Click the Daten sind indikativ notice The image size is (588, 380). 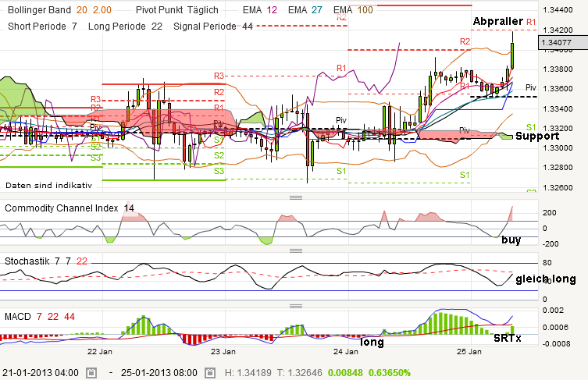pos(48,185)
